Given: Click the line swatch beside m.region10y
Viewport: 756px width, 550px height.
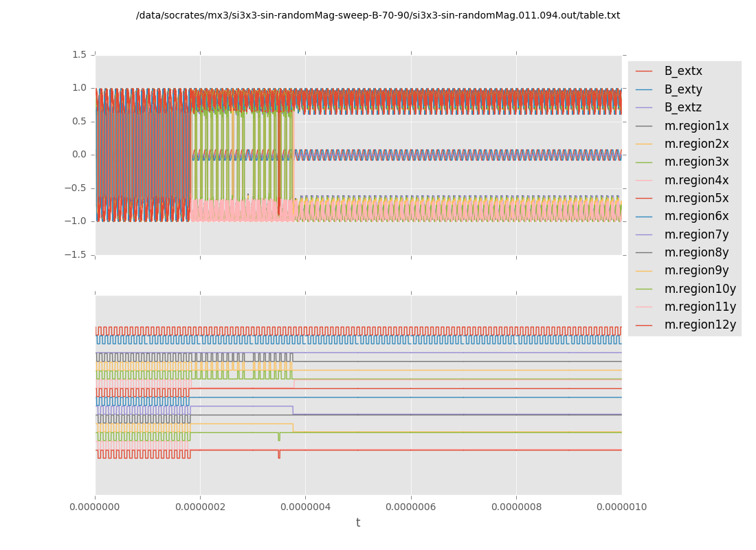Looking at the screenshot, I should (645, 289).
